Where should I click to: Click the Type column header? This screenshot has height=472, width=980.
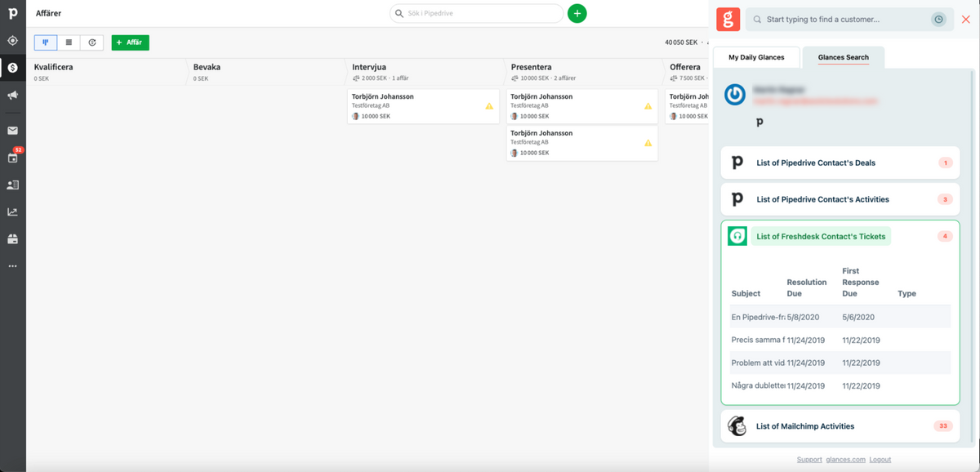(906, 293)
